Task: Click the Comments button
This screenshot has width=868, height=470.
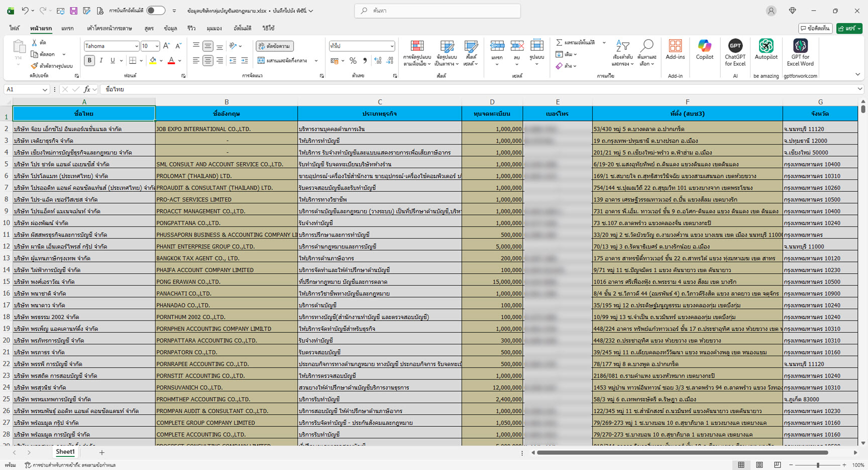Action: (x=815, y=29)
